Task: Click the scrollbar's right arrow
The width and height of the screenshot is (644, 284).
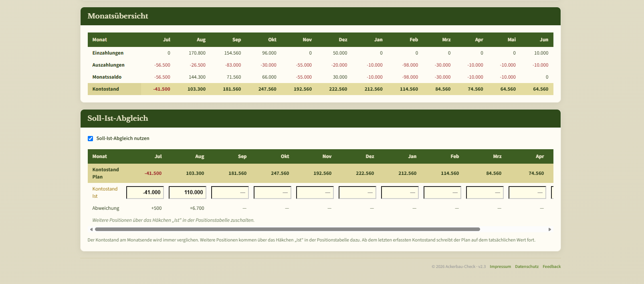Action: pyautogui.click(x=550, y=229)
